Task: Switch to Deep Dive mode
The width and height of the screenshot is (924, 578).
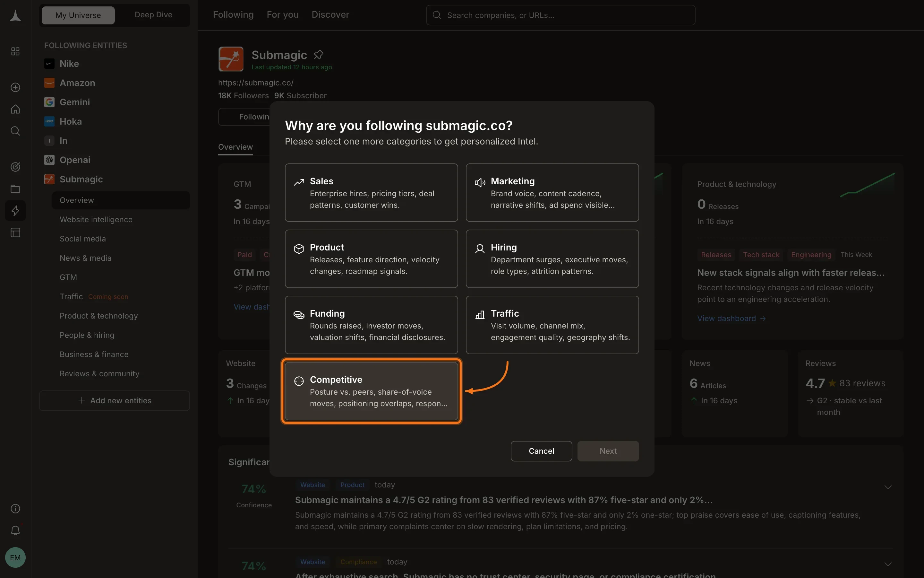Action: [153, 15]
